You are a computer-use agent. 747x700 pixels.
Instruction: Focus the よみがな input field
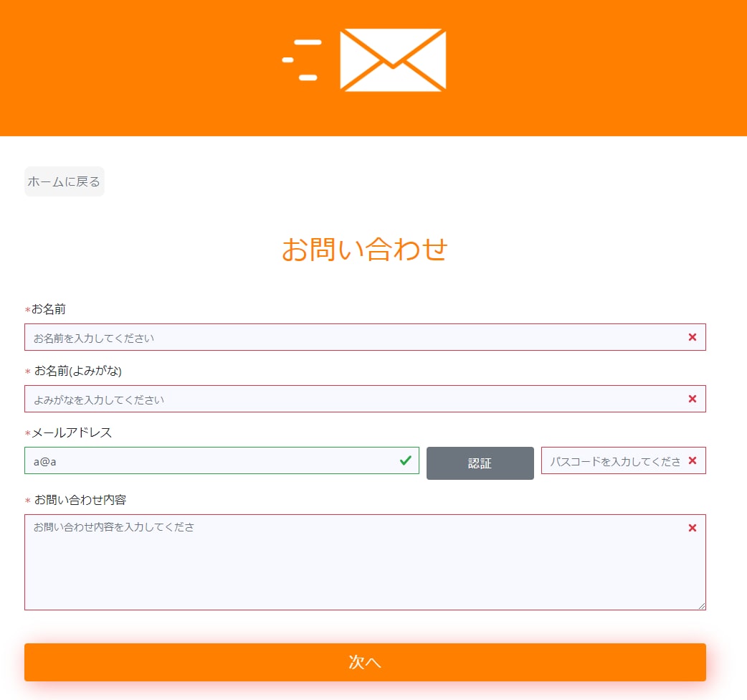click(x=365, y=399)
